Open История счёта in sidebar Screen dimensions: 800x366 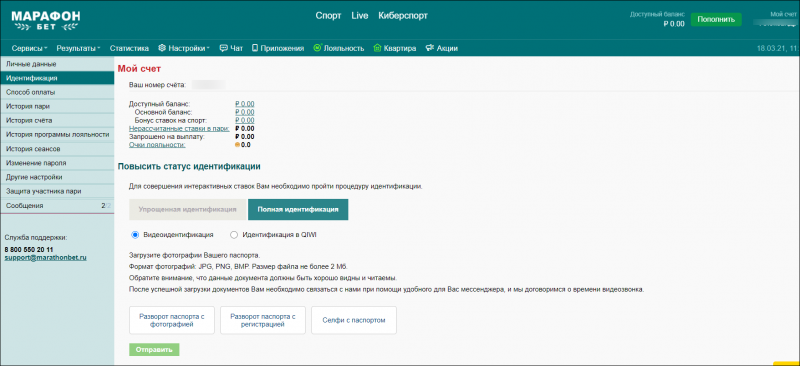click(x=57, y=120)
